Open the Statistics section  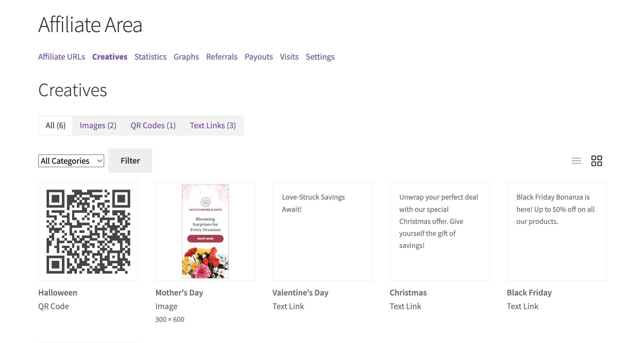pyautogui.click(x=150, y=57)
